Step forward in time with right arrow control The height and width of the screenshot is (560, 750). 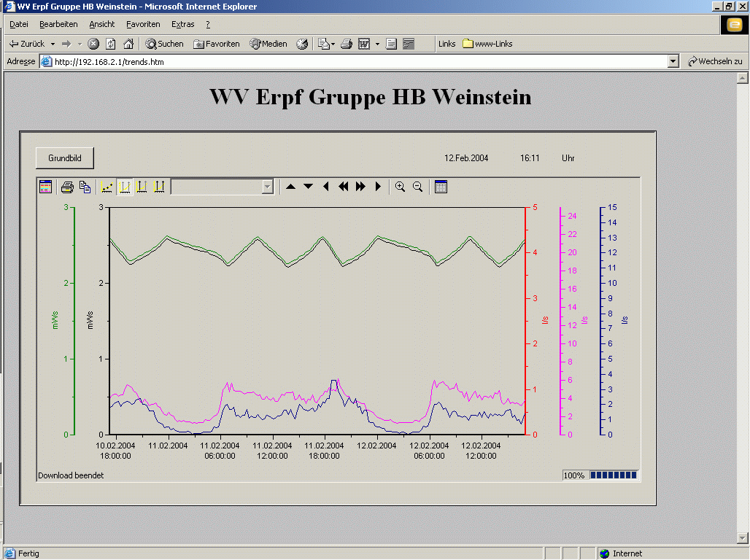tap(378, 187)
